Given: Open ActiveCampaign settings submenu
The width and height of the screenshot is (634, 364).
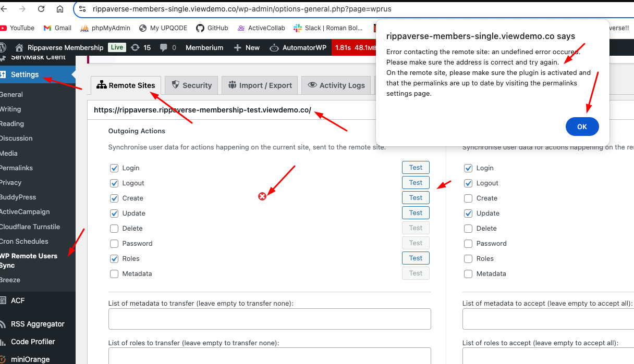Looking at the screenshot, I should click(x=25, y=211).
